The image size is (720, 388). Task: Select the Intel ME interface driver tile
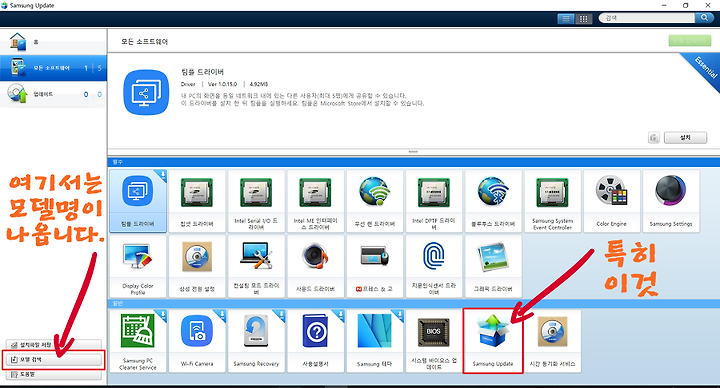pyautogui.click(x=315, y=201)
